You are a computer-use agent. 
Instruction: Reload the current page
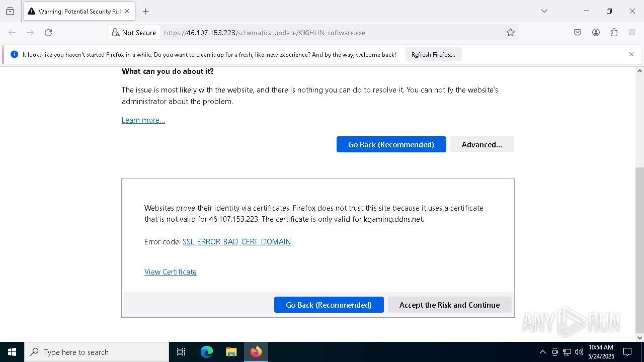pos(48,33)
